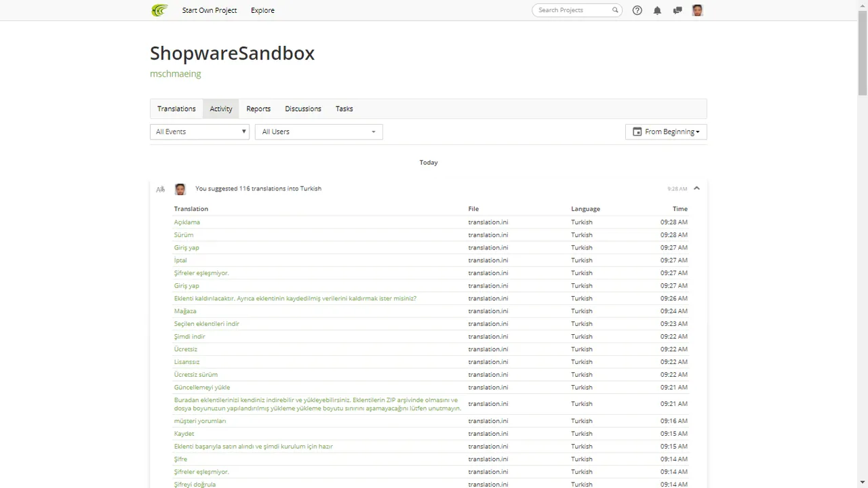Open the 'Açıklama' translation link
868x488 pixels.
point(187,222)
